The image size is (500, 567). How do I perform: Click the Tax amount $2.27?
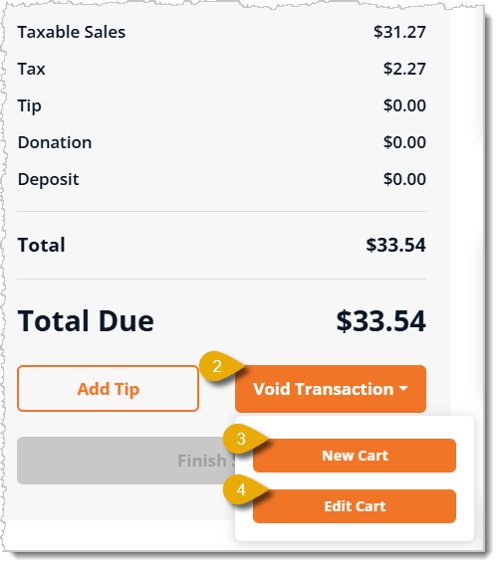(405, 69)
